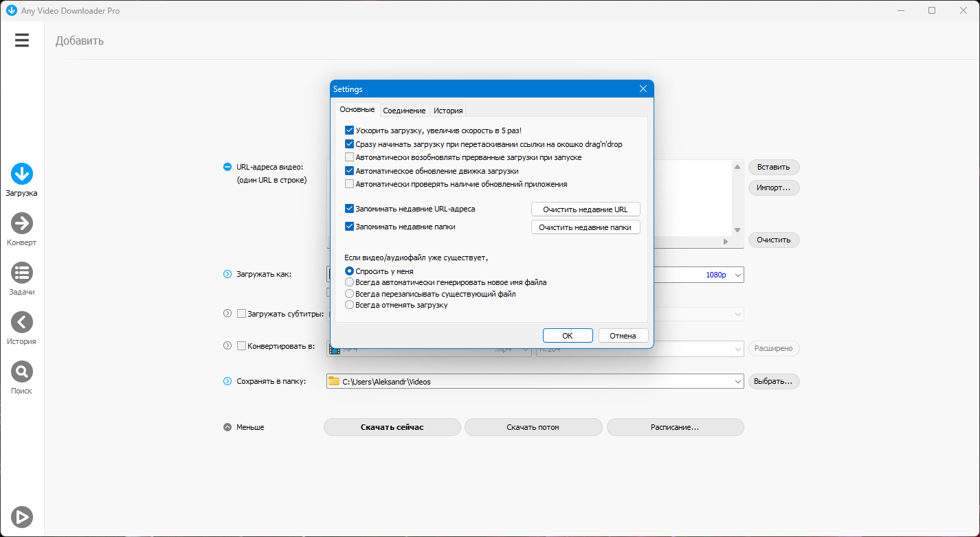Click the Расширено advanced button
Screen dimensions: 980x537
pyautogui.click(x=774, y=349)
